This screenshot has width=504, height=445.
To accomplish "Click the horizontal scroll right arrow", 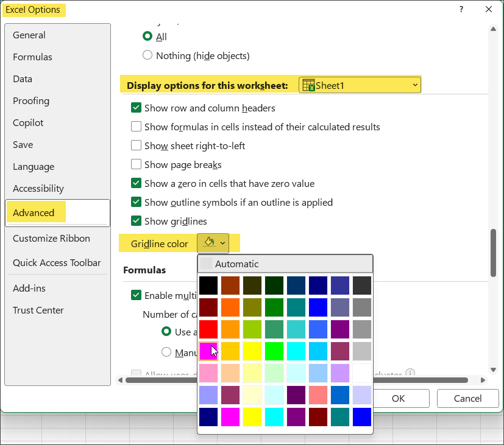I will (483, 380).
